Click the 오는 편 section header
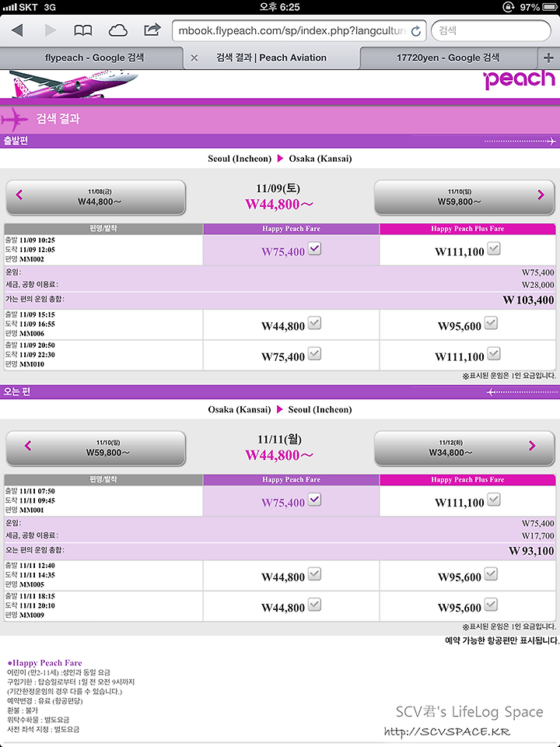560x747 pixels. tap(280, 392)
